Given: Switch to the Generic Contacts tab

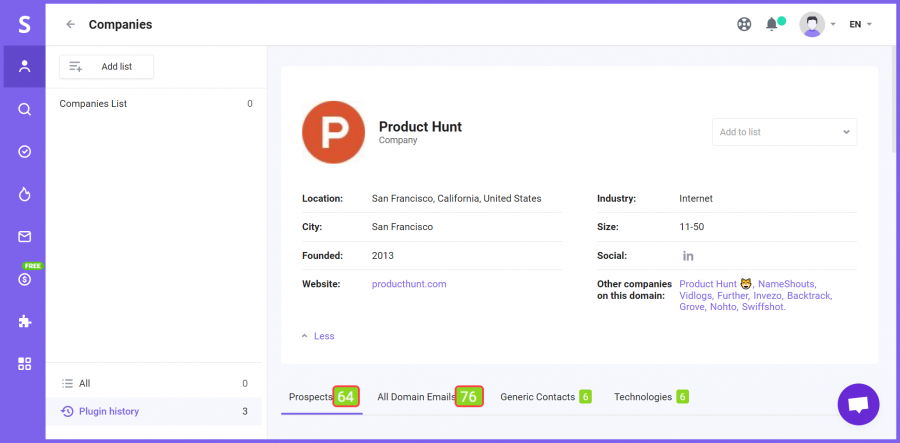Looking at the screenshot, I should [545, 397].
